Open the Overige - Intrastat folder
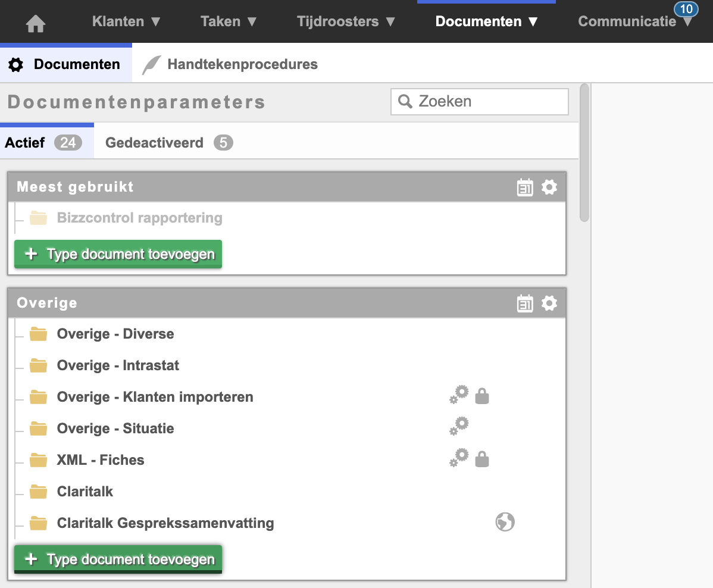 click(118, 365)
